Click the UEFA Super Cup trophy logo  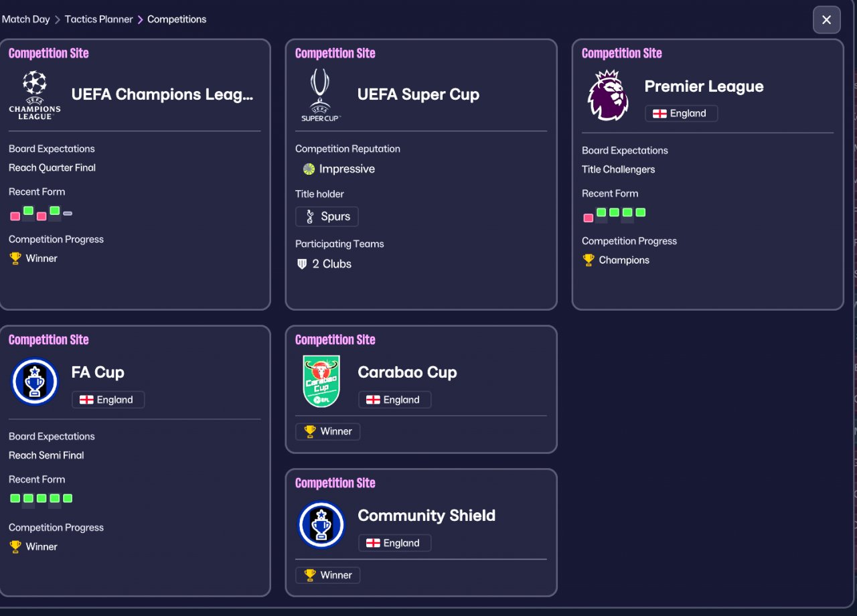click(x=321, y=95)
